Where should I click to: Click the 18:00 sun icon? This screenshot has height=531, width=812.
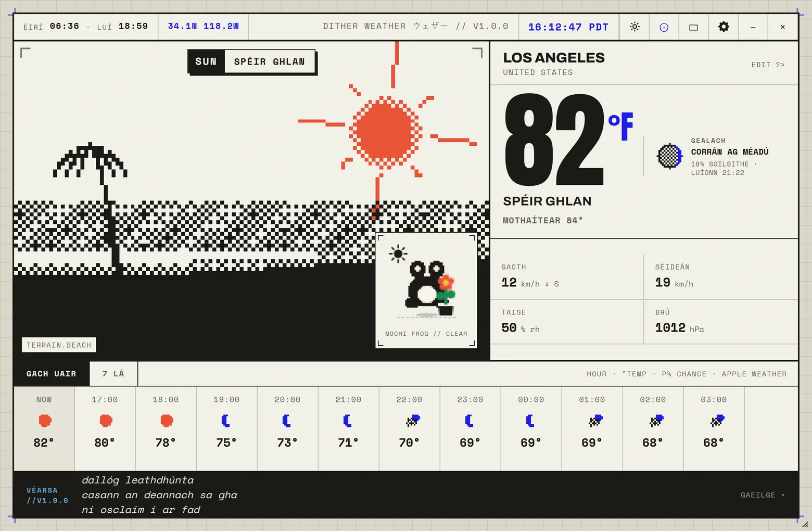click(x=167, y=421)
